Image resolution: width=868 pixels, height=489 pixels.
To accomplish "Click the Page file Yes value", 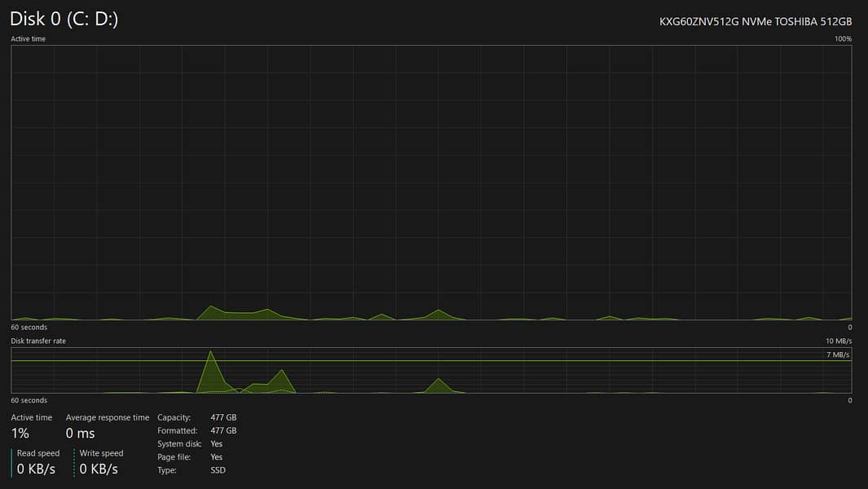I will 217,457.
